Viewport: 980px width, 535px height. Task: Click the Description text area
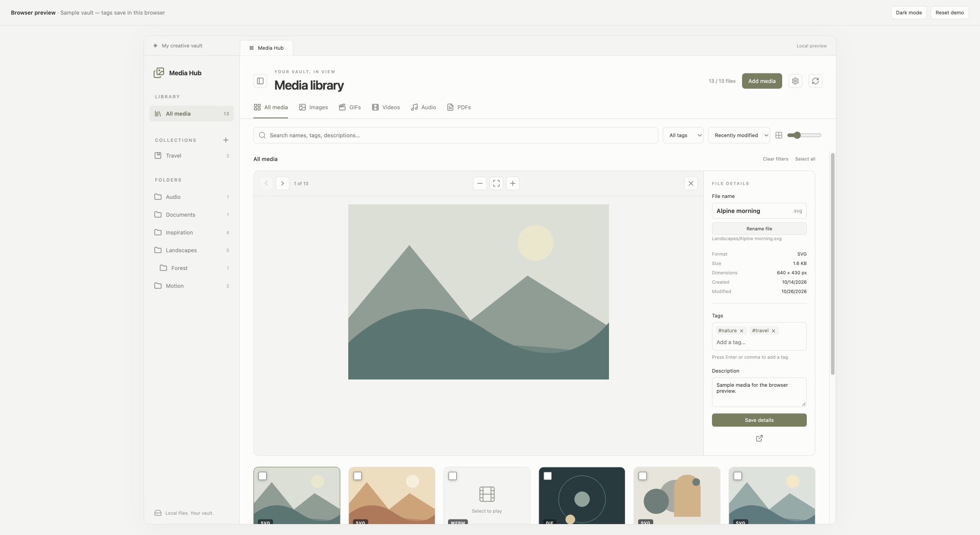click(x=759, y=392)
